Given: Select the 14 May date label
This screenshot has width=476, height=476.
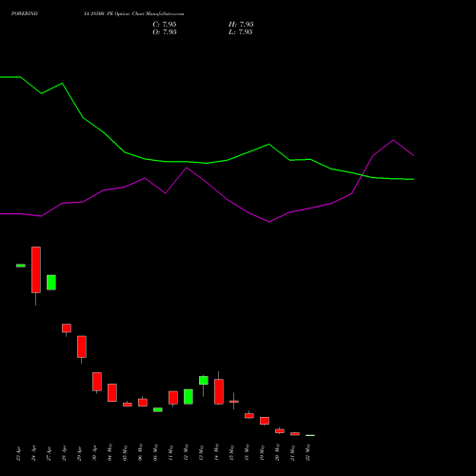Looking at the screenshot, I should tap(216, 453).
